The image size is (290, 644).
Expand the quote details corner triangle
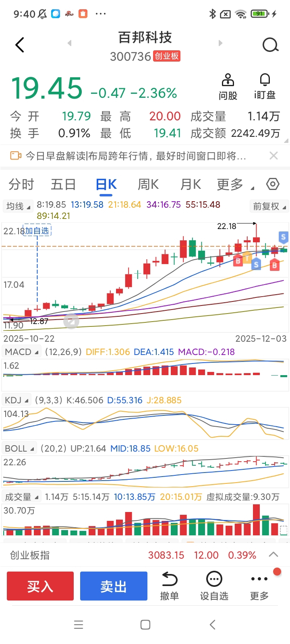point(286,141)
